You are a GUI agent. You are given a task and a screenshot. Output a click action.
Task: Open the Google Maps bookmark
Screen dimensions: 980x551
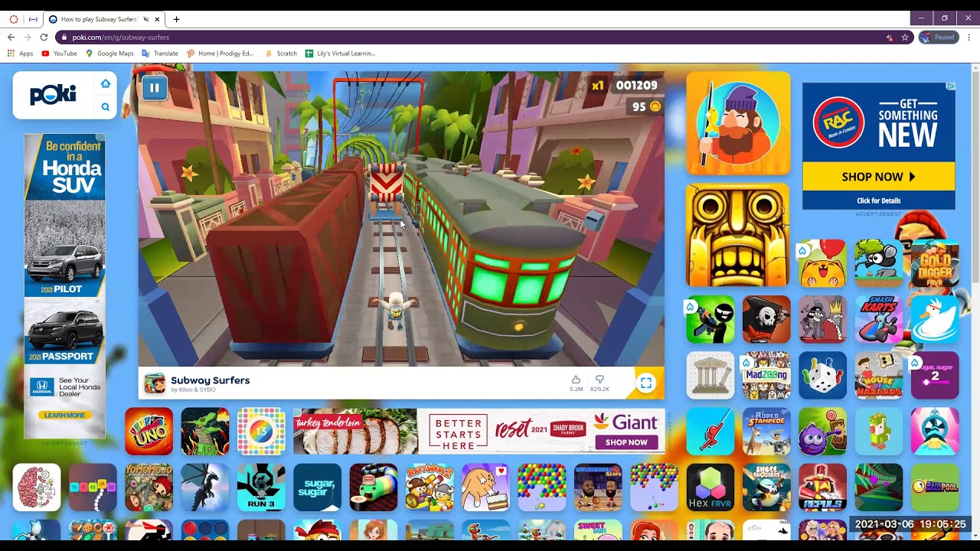tap(109, 54)
